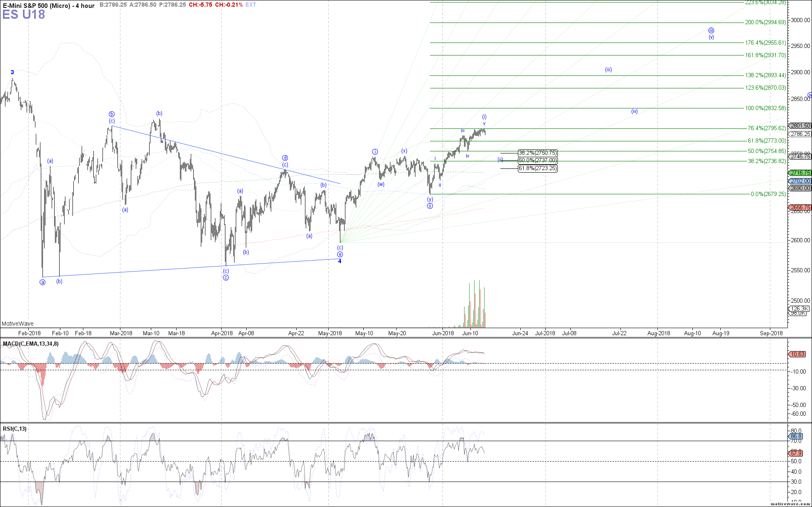Click the MotiveWave label in chart corner
The image size is (812, 507).
[17, 324]
